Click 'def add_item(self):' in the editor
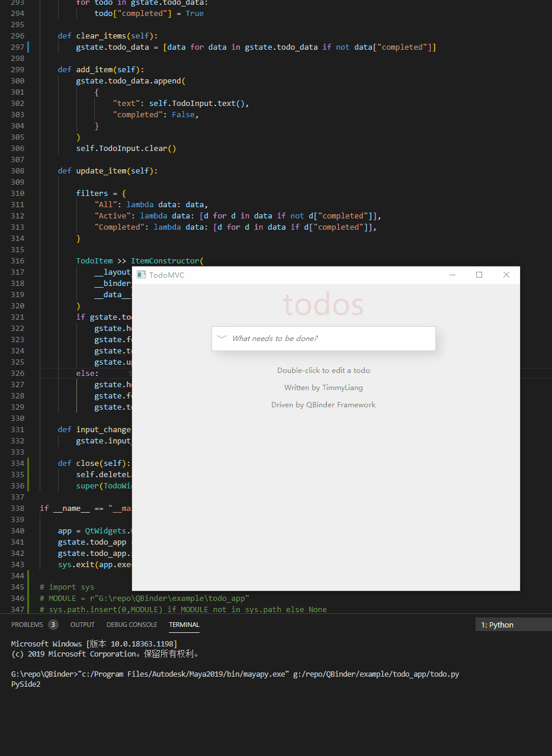552x756 pixels. (101, 69)
